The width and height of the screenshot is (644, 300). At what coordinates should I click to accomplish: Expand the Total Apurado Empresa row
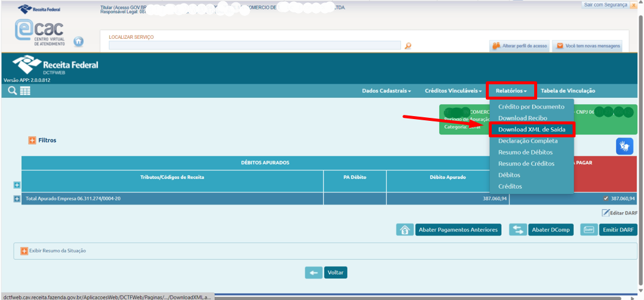coord(17,199)
